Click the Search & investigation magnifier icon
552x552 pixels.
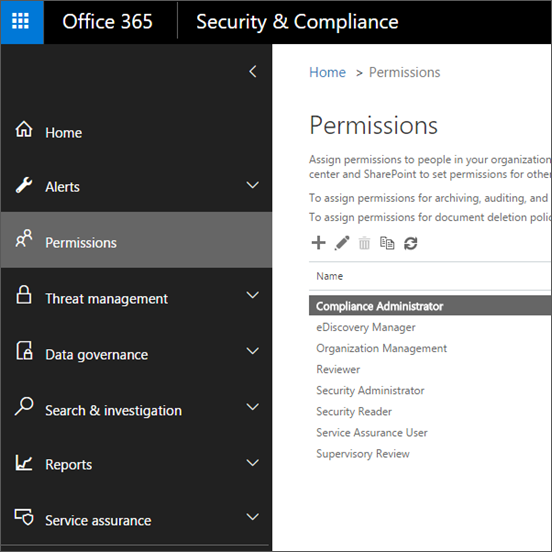[x=24, y=406]
